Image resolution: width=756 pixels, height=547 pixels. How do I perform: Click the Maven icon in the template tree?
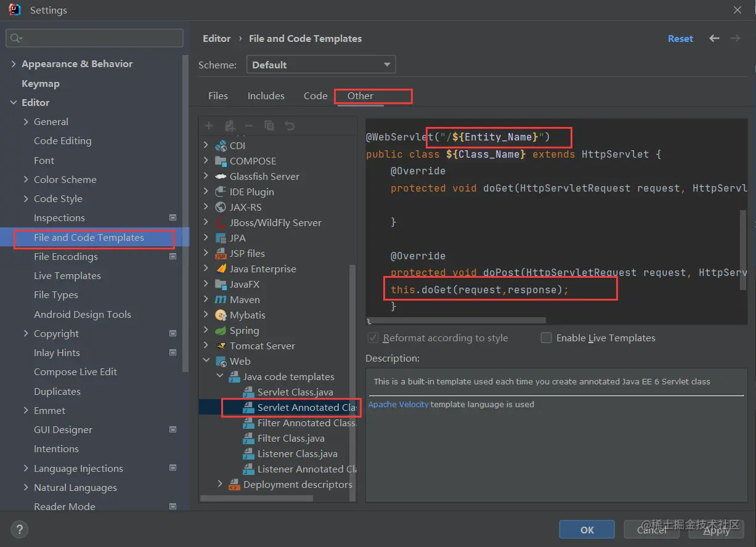221,299
